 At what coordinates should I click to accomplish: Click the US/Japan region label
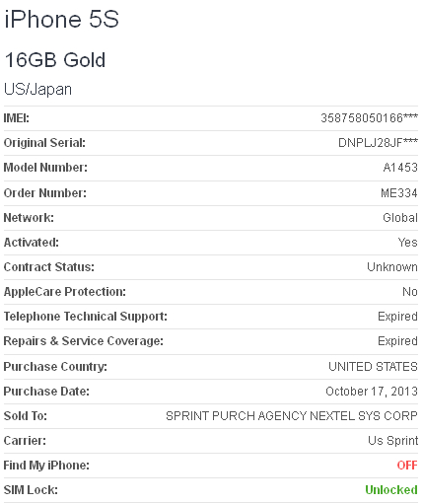tap(37, 90)
